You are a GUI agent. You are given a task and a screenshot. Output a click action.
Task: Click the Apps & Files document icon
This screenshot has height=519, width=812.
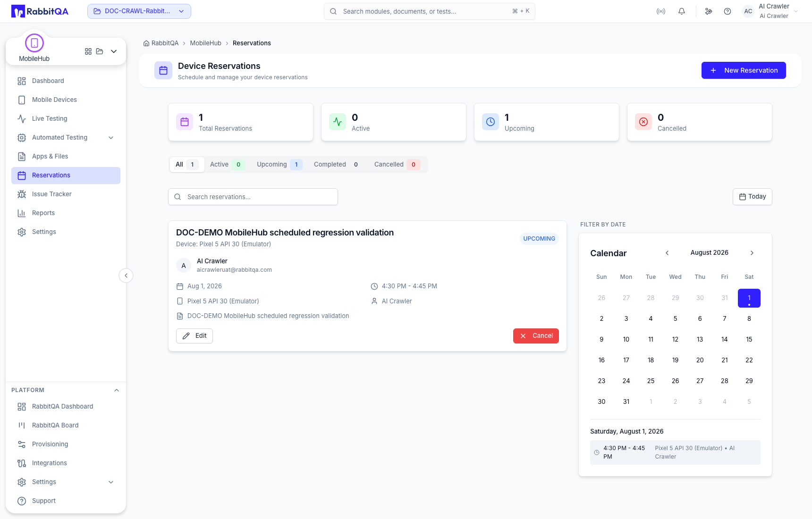pos(22,157)
